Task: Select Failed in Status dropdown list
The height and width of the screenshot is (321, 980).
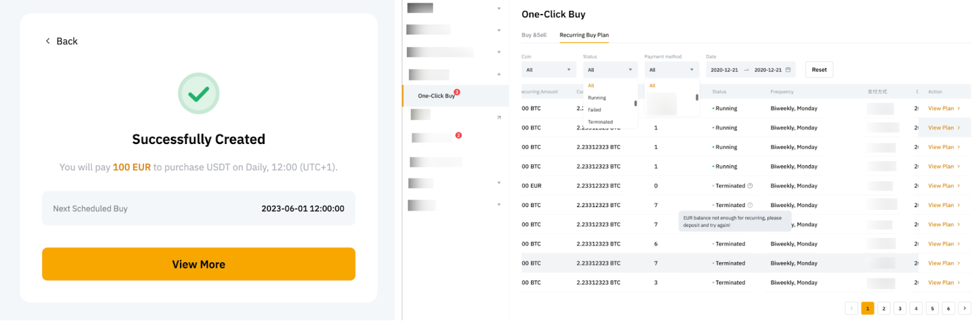Action: click(x=595, y=110)
